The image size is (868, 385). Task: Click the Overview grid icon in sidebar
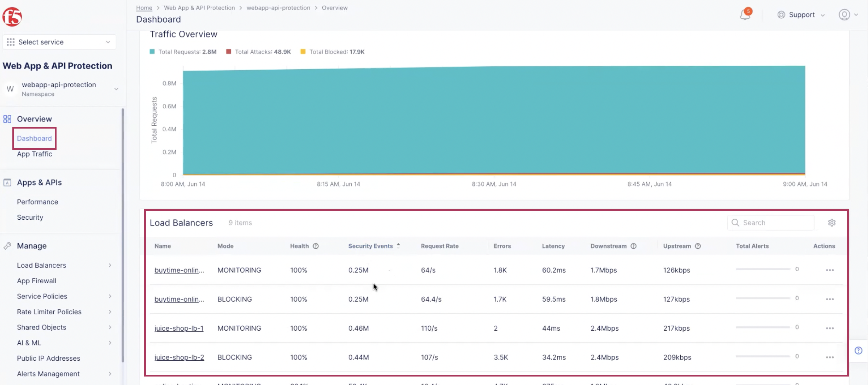(x=7, y=119)
